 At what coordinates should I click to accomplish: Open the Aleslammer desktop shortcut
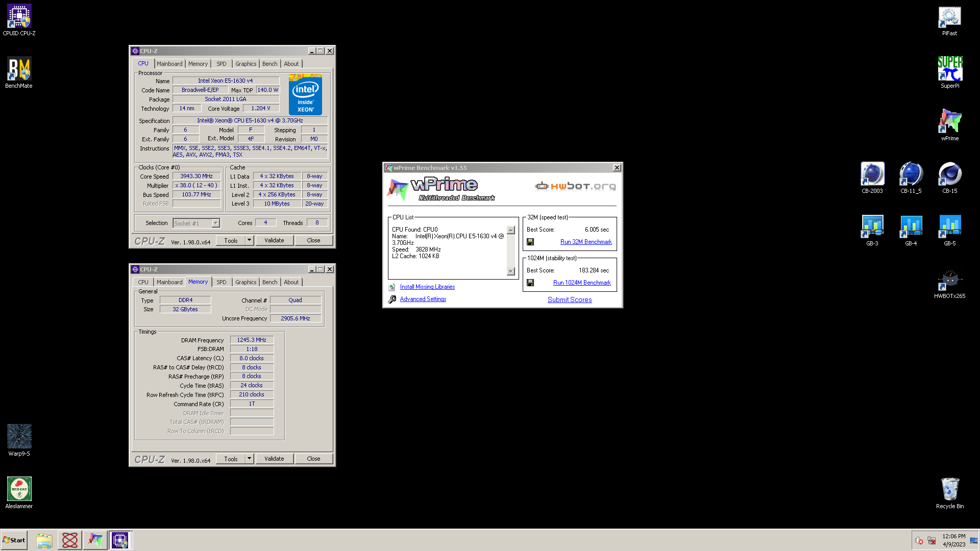point(19,493)
